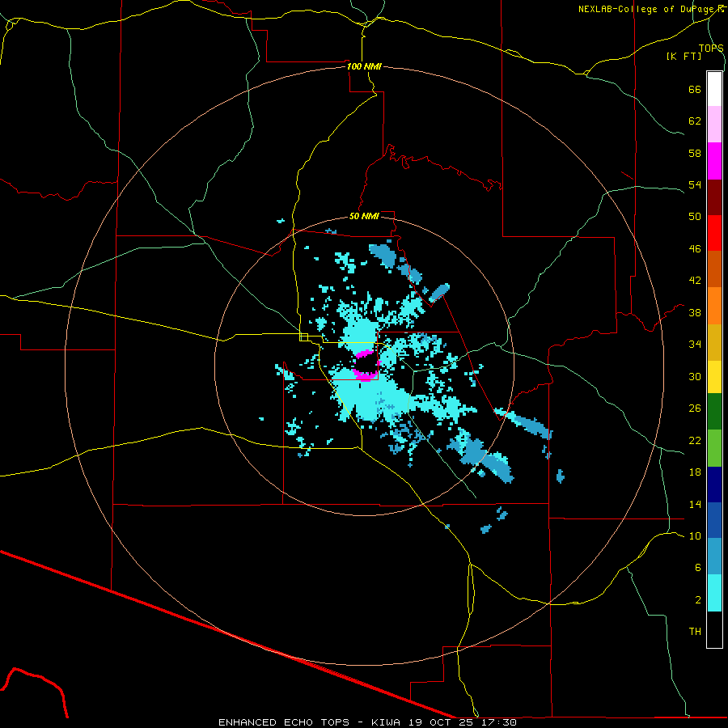Click the black TH threshold legend swatch

(714, 629)
